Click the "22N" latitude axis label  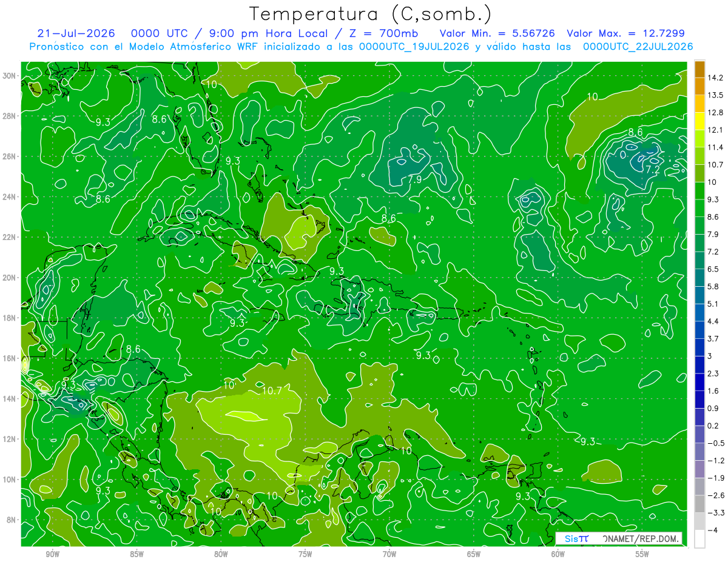pyautogui.click(x=10, y=237)
